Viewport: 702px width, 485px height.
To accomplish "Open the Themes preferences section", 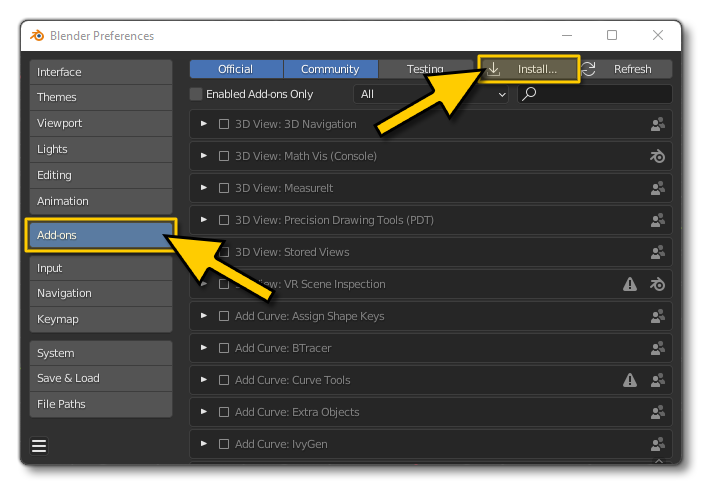I will coord(101,97).
